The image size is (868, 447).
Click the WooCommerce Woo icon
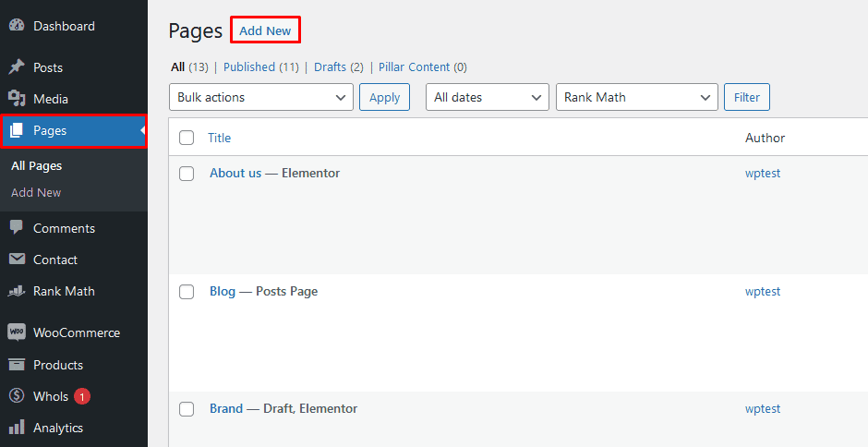(18, 332)
